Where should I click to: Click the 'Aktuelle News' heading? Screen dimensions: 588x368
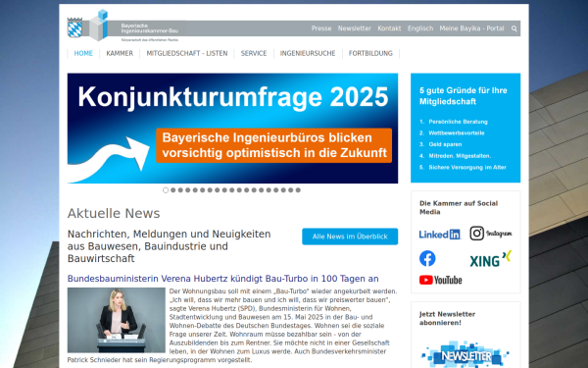114,213
